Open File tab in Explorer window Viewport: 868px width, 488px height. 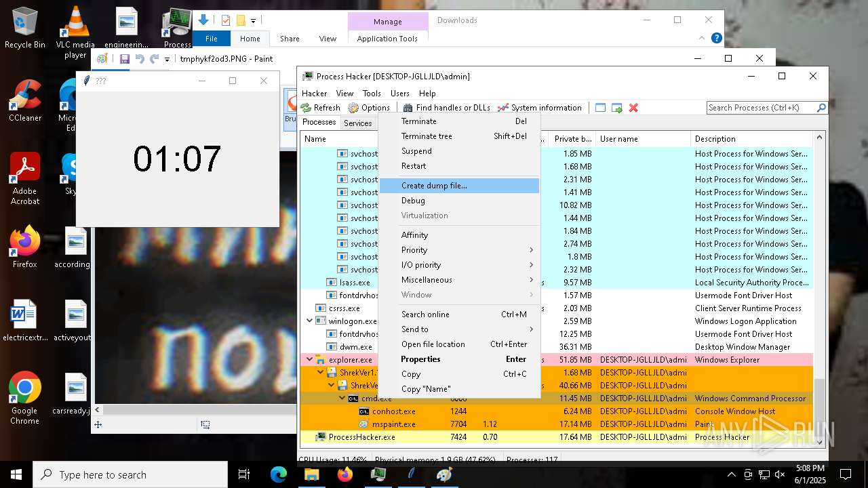(x=212, y=39)
